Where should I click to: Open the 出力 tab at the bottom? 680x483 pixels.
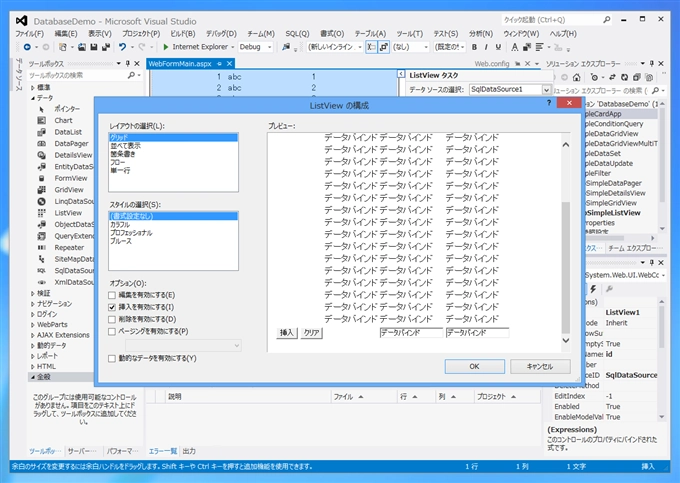click(189, 451)
